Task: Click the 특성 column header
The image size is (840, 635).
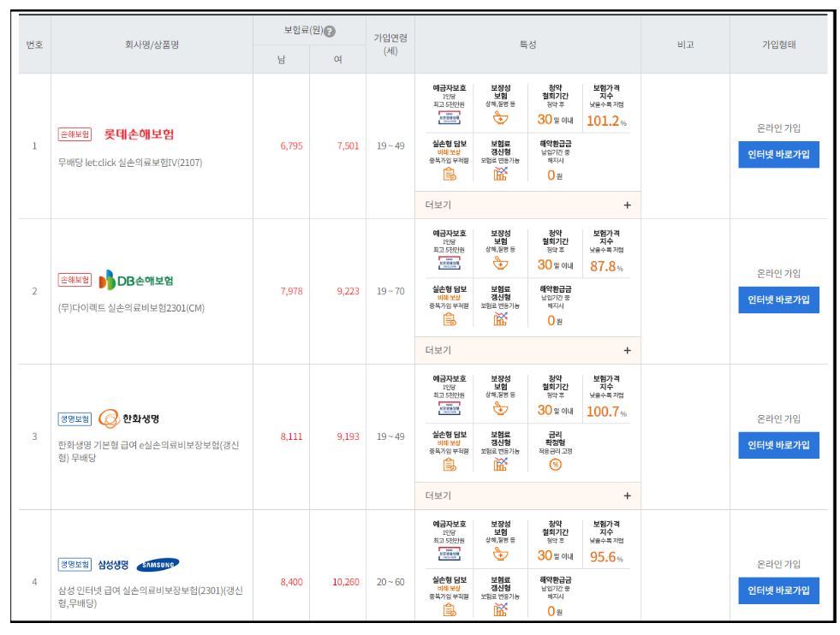Action: [527, 45]
